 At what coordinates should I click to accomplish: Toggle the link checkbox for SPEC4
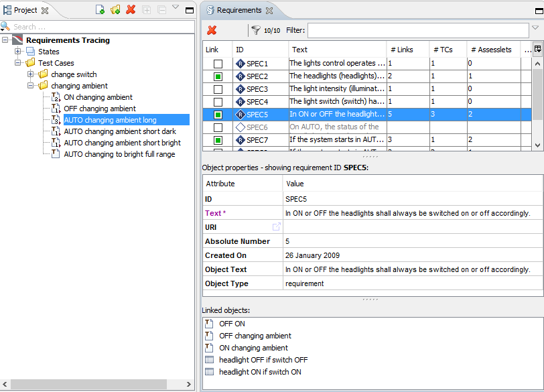click(218, 102)
